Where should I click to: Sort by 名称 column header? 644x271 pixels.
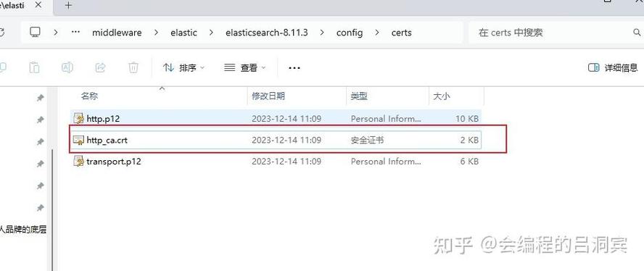(89, 96)
